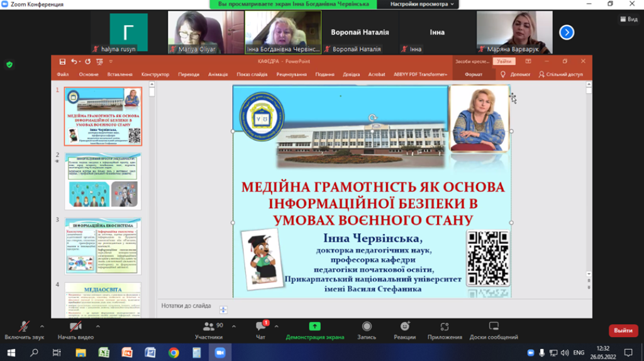The height and width of the screenshot is (361, 644).
Task: Leave the meeting with Выйти button
Action: (x=623, y=330)
